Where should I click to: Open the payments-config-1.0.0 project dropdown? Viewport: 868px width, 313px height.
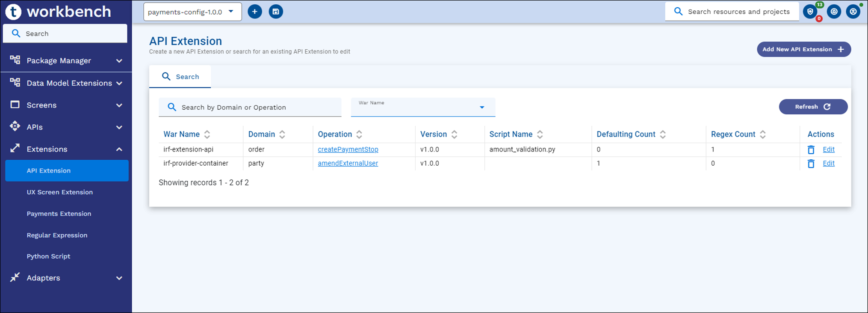pos(192,12)
